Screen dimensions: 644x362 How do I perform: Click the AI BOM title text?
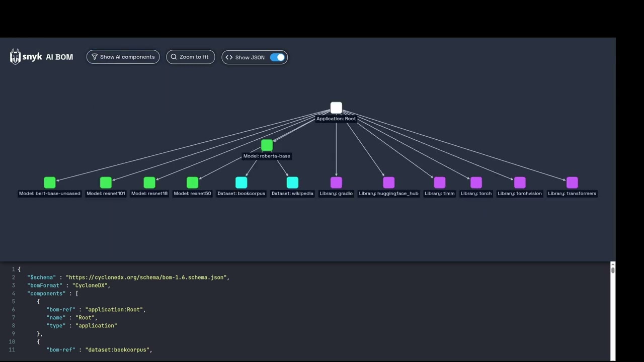(59, 57)
